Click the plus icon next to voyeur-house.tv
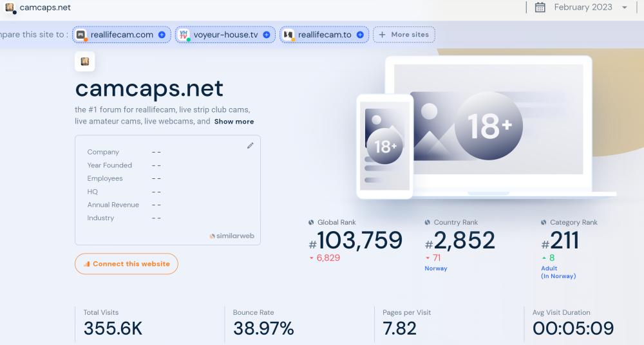Screen dimensions: 644x345 (x=267, y=35)
